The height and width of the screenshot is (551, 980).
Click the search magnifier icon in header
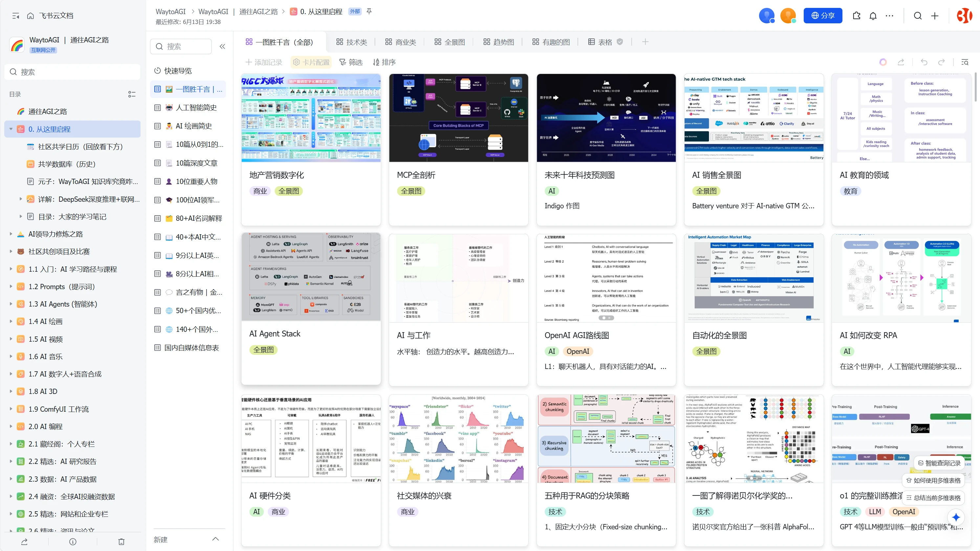coord(918,16)
